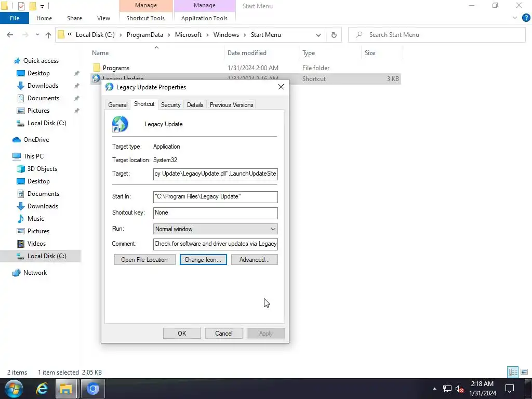Click the Advanced button
532x399 pixels.
tap(255, 260)
